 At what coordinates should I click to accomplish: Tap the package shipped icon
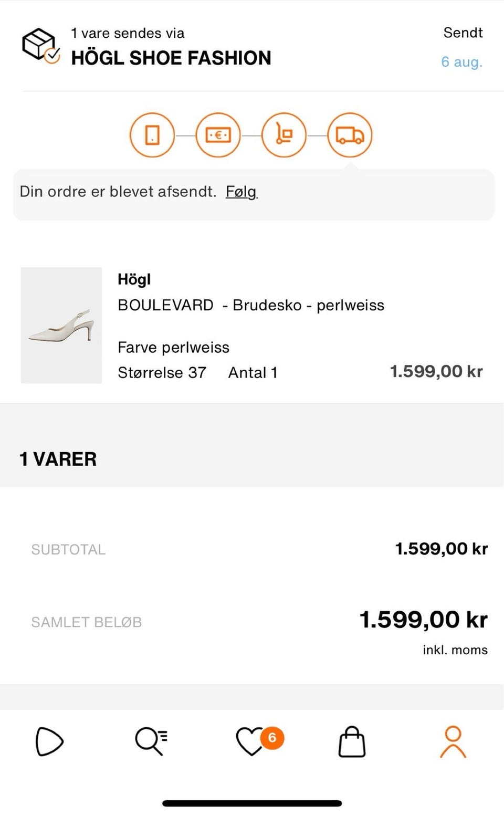(x=40, y=46)
